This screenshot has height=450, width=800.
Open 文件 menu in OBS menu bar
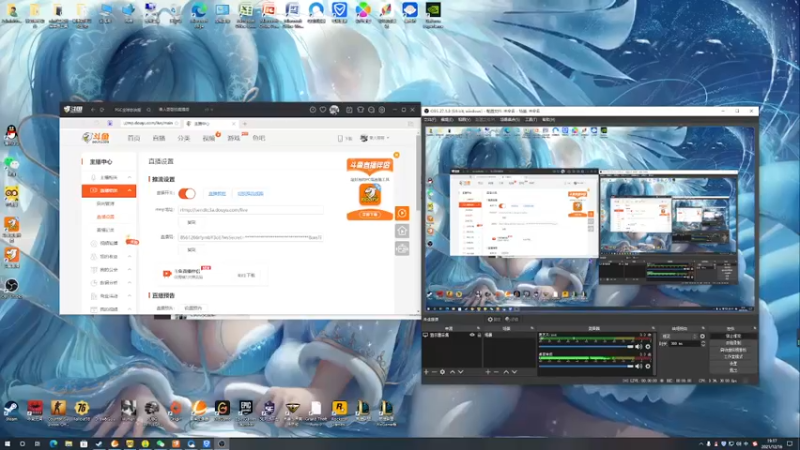[x=430, y=120]
